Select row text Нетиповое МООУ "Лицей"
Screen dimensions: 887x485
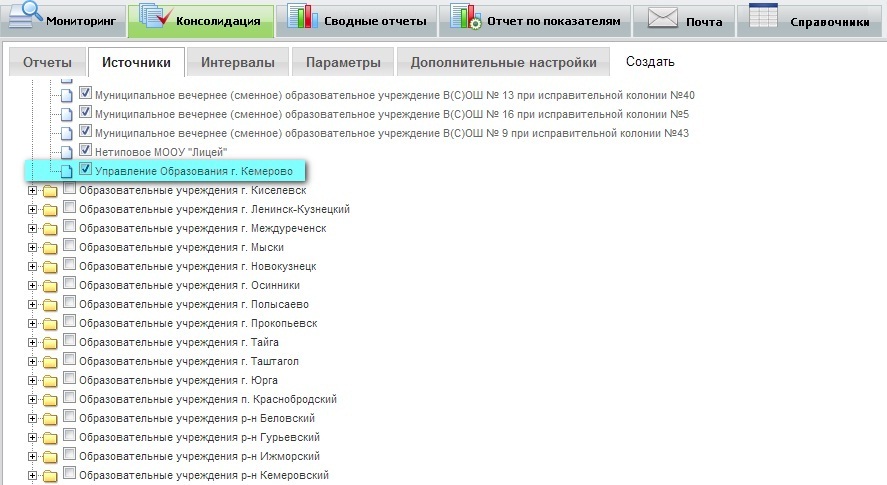tap(161, 152)
